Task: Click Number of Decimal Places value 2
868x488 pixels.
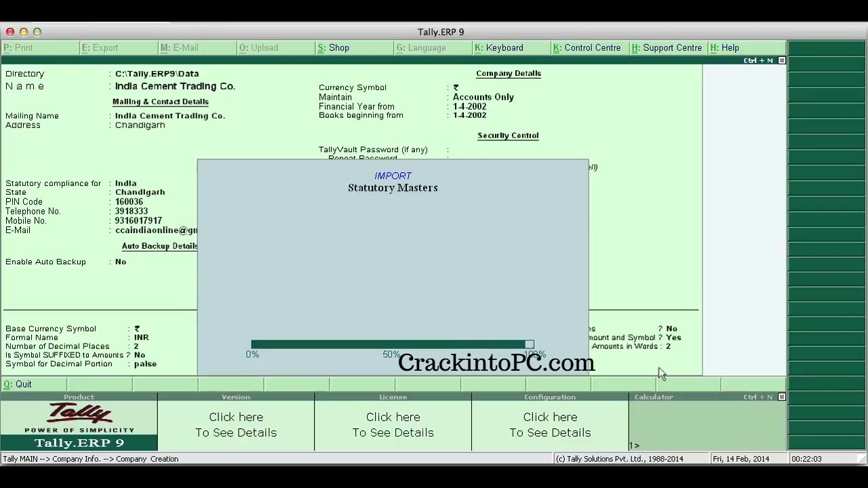Action: pos(136,346)
